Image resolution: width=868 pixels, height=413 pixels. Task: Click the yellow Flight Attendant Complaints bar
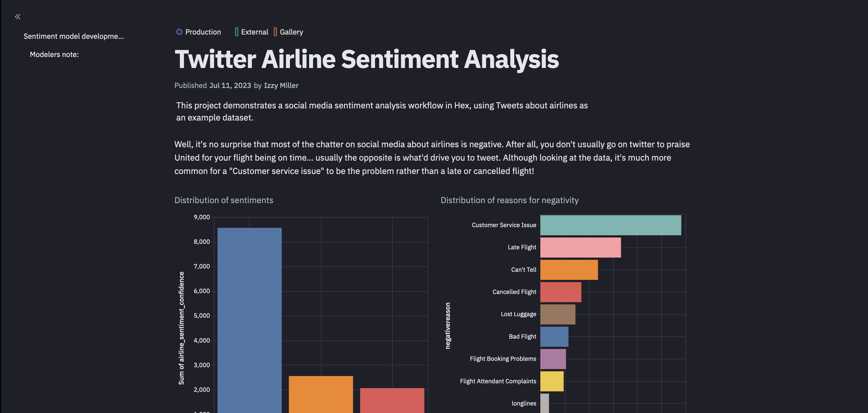pos(552,381)
